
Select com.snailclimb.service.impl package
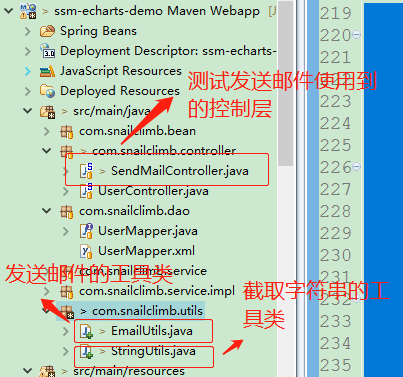157,291
